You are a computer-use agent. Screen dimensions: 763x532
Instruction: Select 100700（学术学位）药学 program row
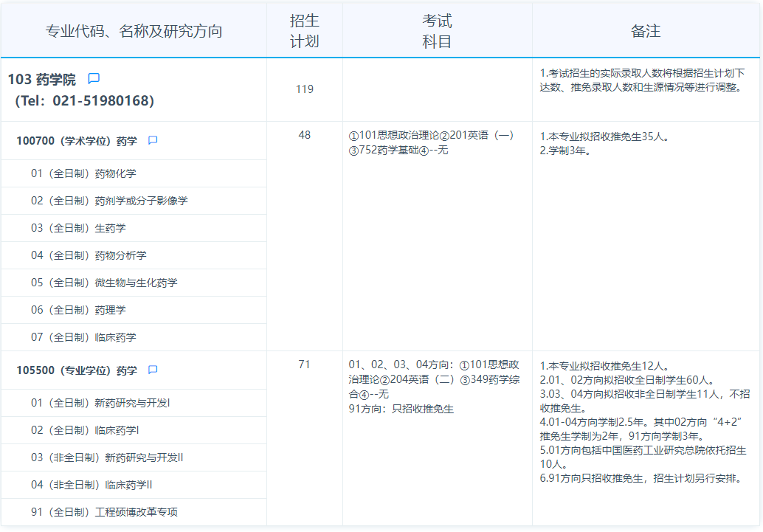click(x=77, y=141)
